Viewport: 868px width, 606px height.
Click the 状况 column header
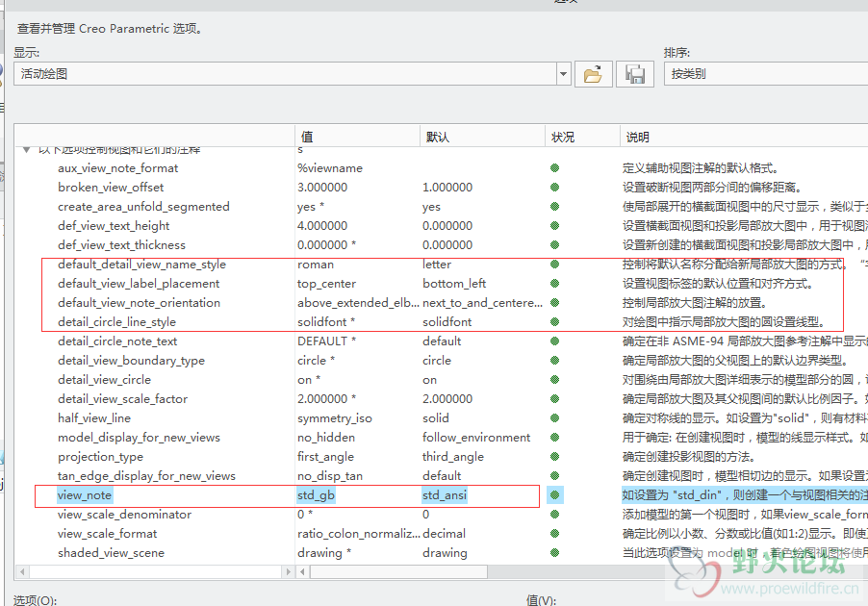tap(563, 138)
